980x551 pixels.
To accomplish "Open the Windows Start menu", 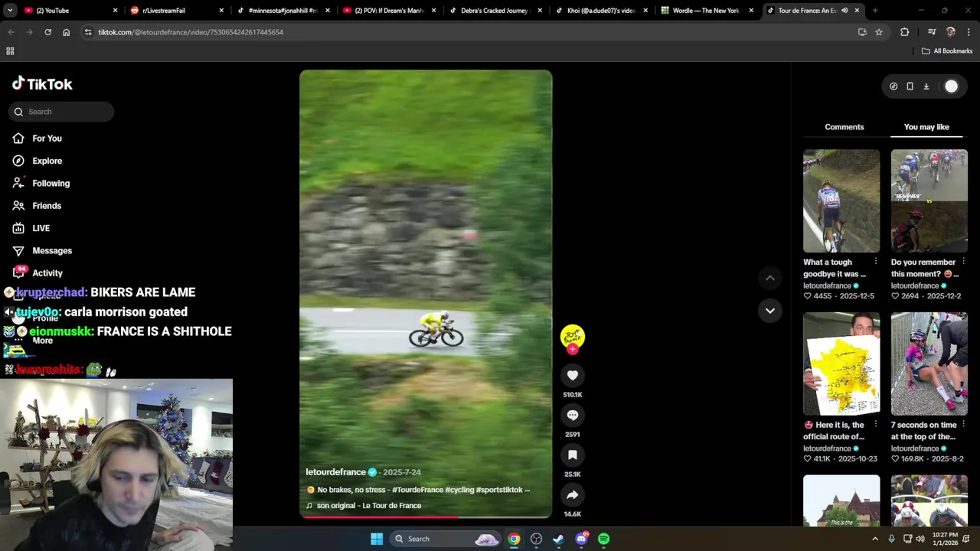I will [x=377, y=539].
